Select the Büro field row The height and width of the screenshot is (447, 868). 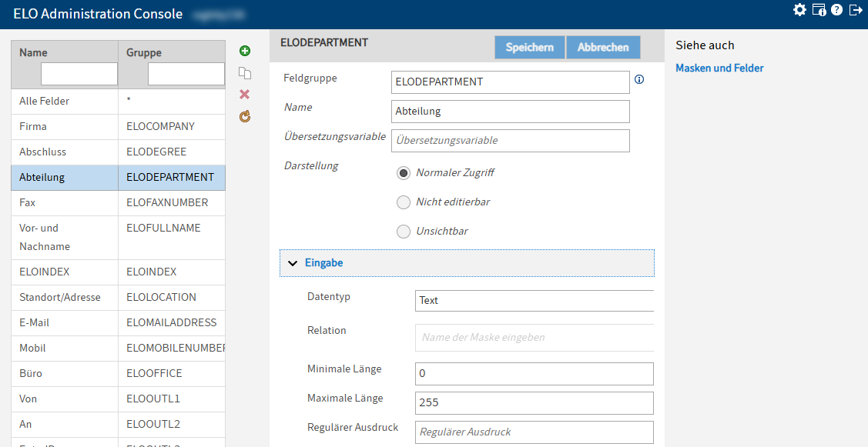pos(118,374)
